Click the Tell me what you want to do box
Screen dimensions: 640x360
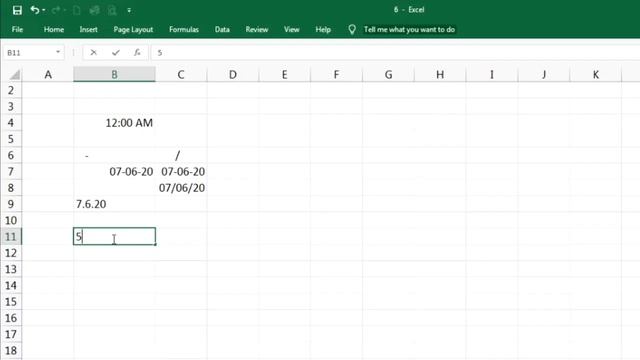tap(409, 29)
